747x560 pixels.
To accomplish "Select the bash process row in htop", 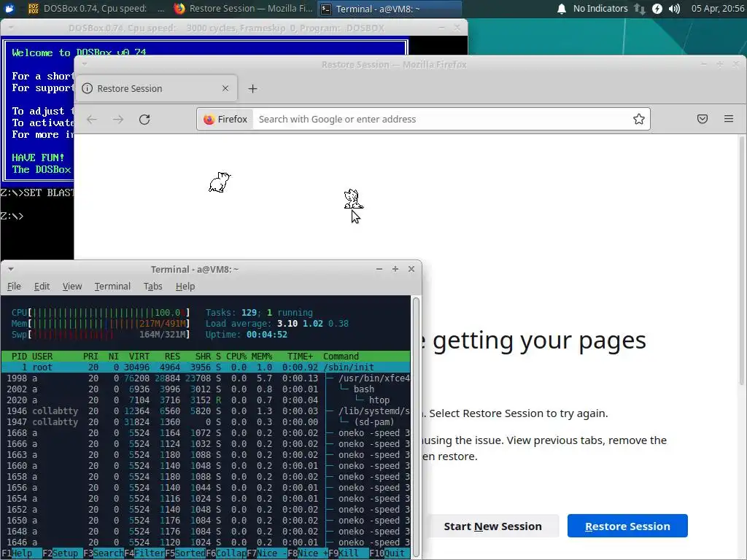I will tap(206, 389).
